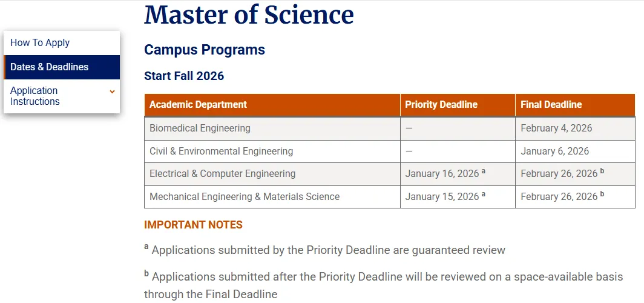
Task: Select the Biomedical Engineering row cell
Action: click(x=200, y=128)
